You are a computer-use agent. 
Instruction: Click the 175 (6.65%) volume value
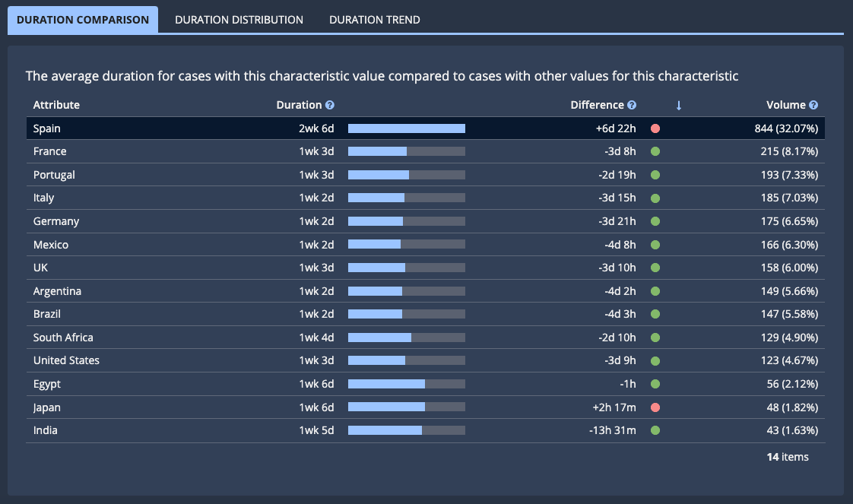(789, 221)
